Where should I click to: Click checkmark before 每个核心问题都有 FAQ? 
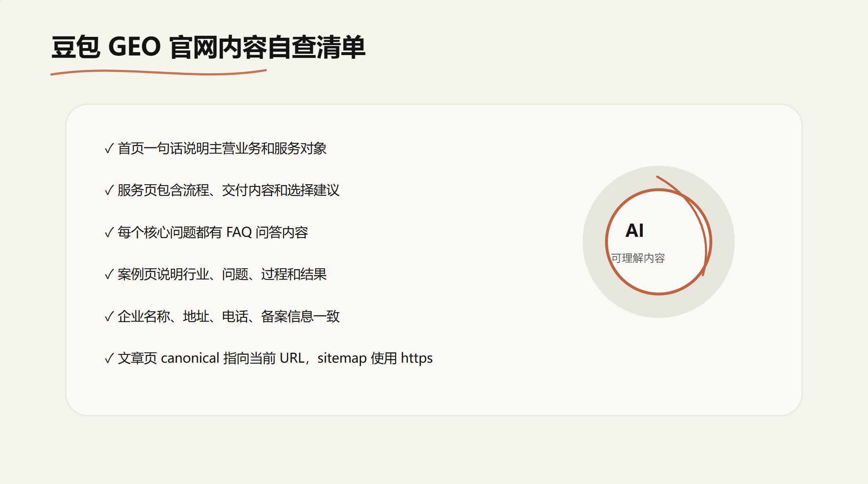click(109, 232)
